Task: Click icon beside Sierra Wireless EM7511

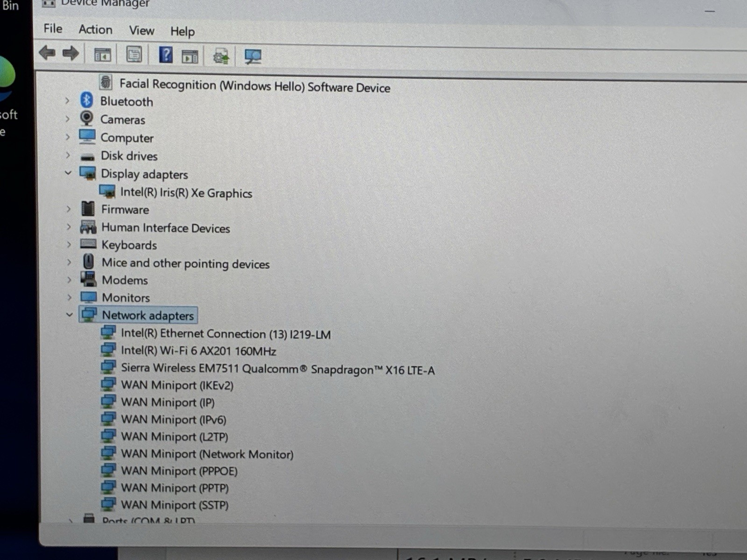Action: 108,367
